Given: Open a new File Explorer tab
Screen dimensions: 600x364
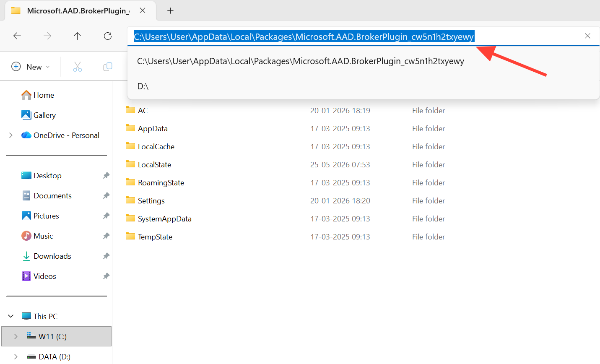Looking at the screenshot, I should coord(170,11).
